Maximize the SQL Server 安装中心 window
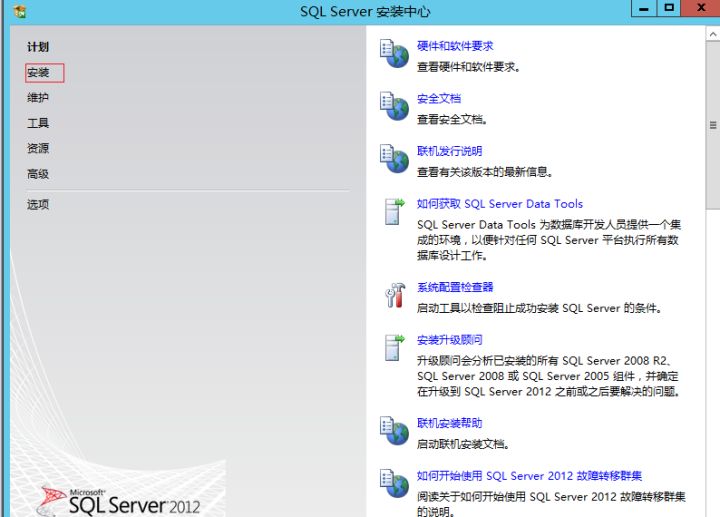 point(669,8)
